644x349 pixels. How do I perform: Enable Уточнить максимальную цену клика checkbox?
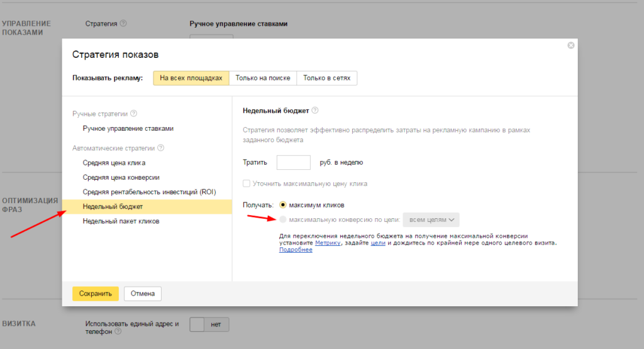click(x=247, y=184)
